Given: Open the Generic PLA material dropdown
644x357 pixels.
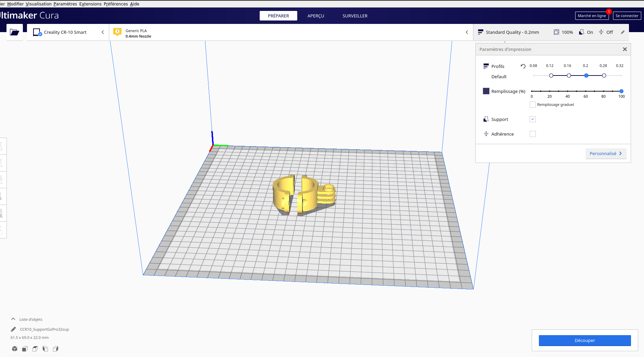Looking at the screenshot, I should tap(291, 32).
